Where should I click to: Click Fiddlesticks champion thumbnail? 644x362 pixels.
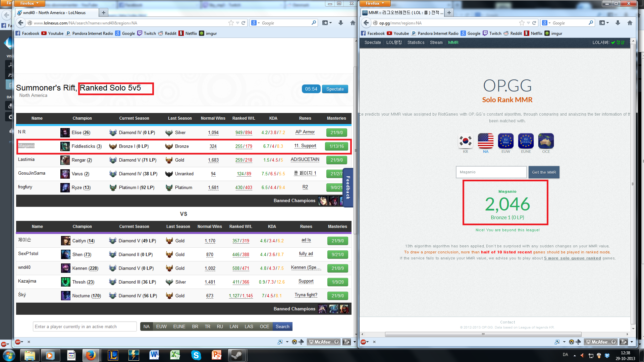[65, 146]
